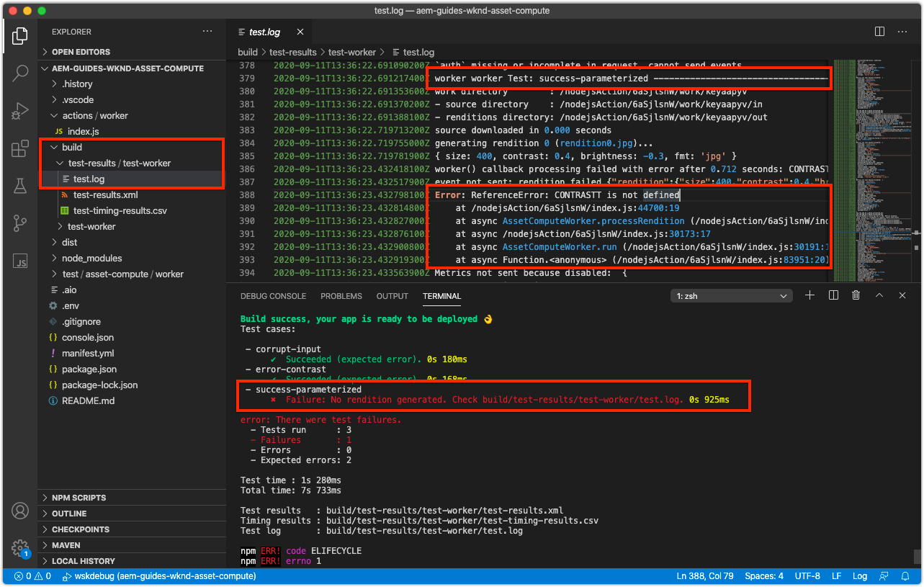Split the editor right
Viewport: 924px width, 587px height.
[879, 32]
